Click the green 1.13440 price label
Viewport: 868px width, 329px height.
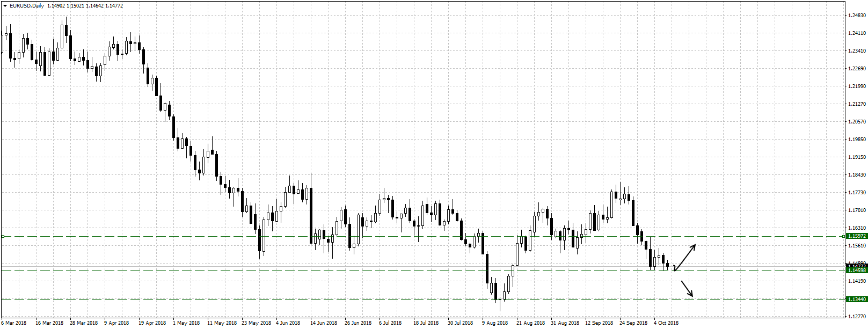click(x=856, y=299)
